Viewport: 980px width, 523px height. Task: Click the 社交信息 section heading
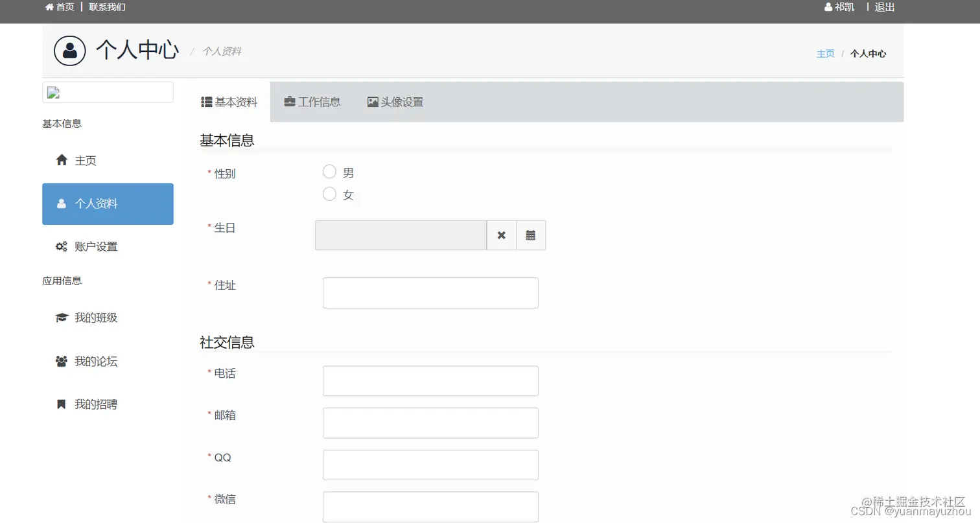click(x=227, y=342)
